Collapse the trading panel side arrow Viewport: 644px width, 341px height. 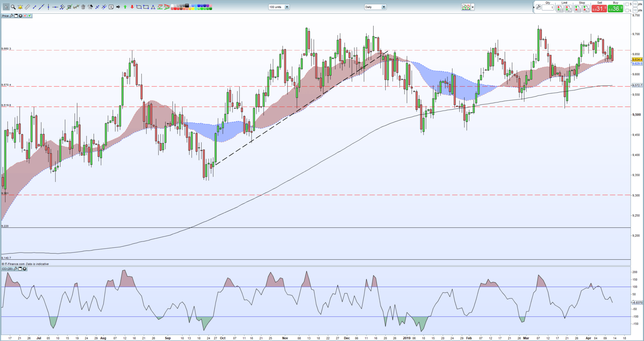[534, 7]
